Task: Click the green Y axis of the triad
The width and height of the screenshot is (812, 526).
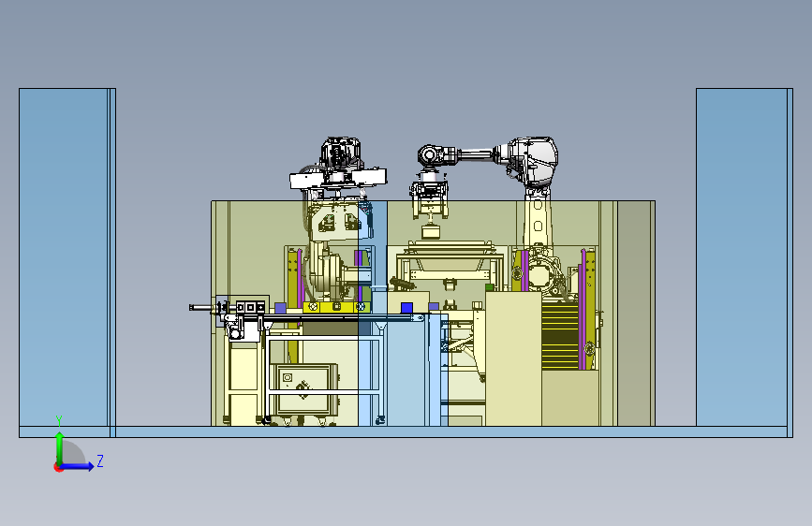Action: tap(59, 447)
